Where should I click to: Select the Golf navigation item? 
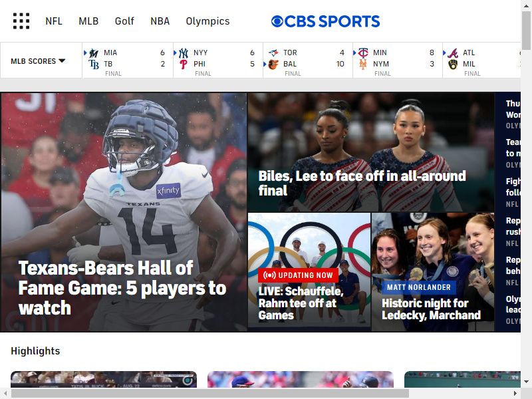pos(124,21)
